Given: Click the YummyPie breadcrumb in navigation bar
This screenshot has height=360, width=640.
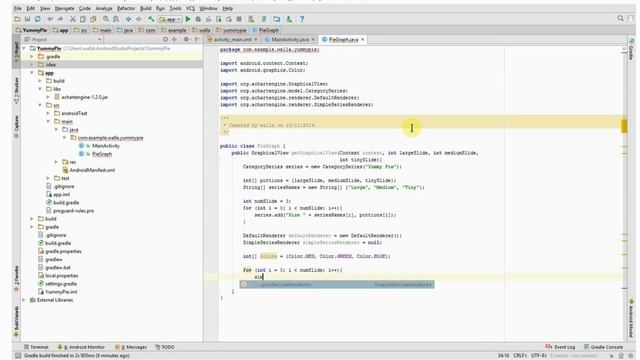Looking at the screenshot, I should [31, 30].
